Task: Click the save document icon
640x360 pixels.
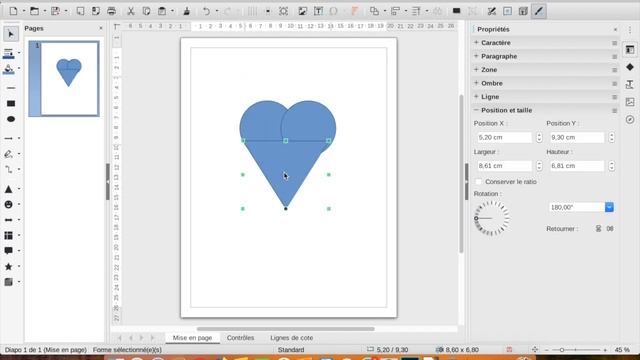Action: tap(55, 11)
